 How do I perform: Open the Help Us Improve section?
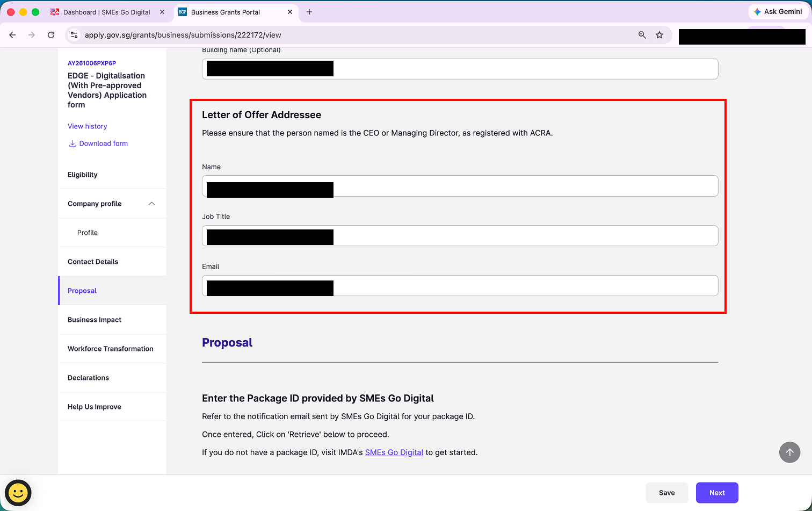pyautogui.click(x=112, y=407)
